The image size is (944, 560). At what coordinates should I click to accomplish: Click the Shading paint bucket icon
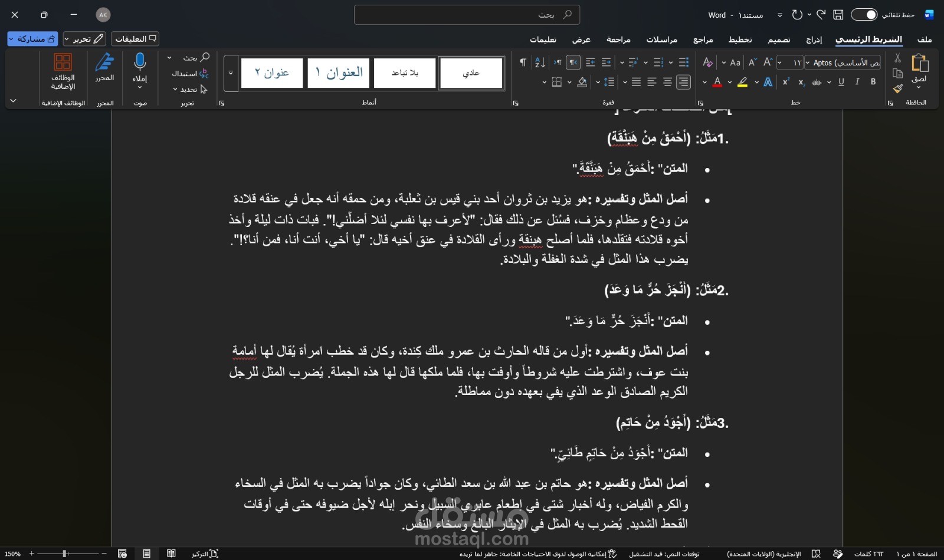[x=582, y=82]
